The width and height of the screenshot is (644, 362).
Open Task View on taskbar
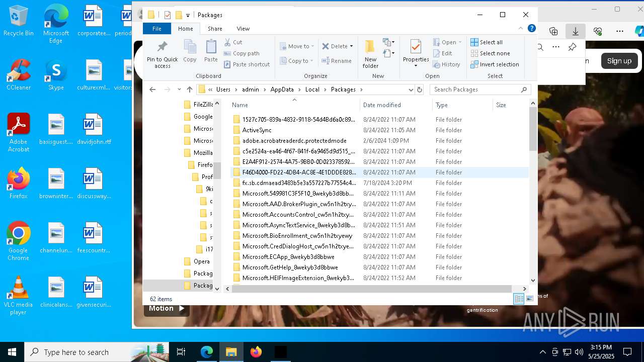[x=181, y=352]
